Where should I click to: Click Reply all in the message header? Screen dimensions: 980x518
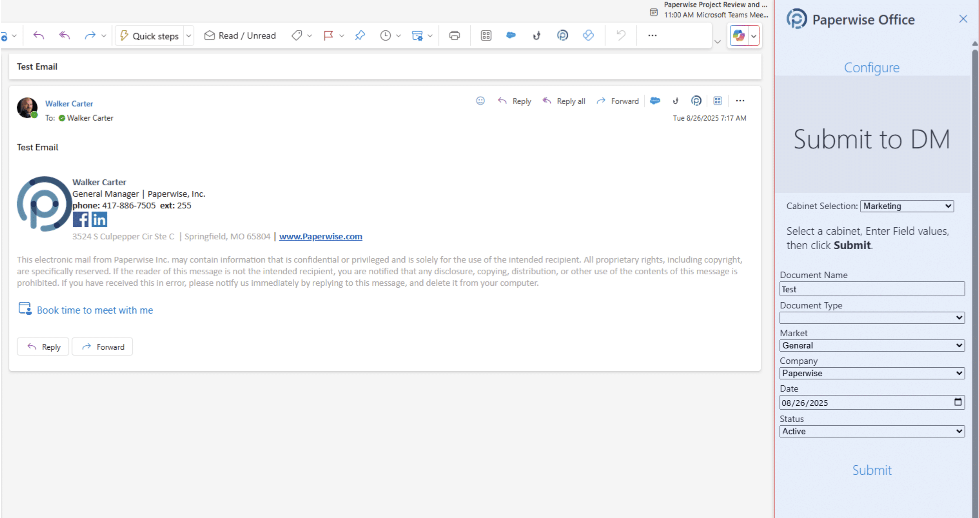click(x=564, y=101)
